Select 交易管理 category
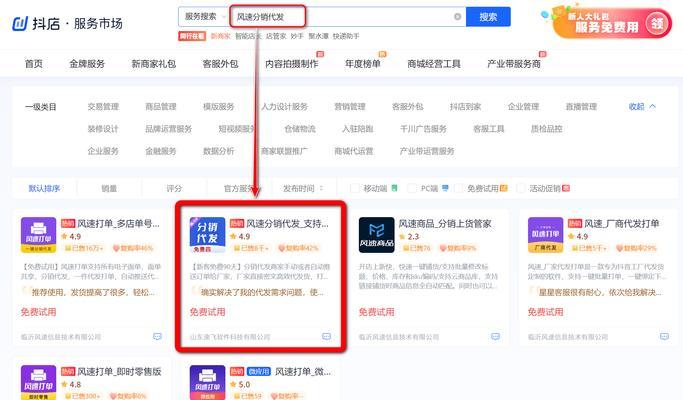Image resolution: width=683 pixels, height=400 pixels. click(x=103, y=106)
